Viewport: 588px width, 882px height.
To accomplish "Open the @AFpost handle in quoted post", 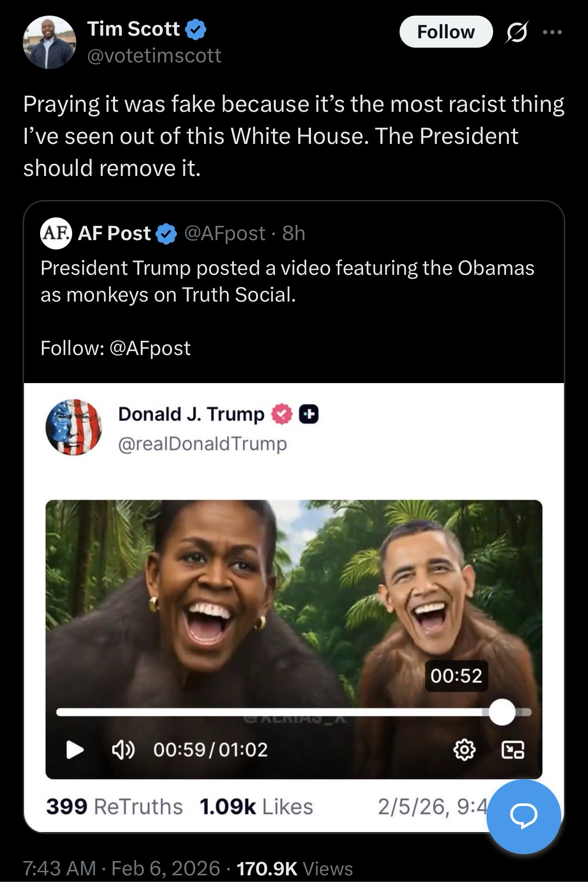I will pos(225,233).
